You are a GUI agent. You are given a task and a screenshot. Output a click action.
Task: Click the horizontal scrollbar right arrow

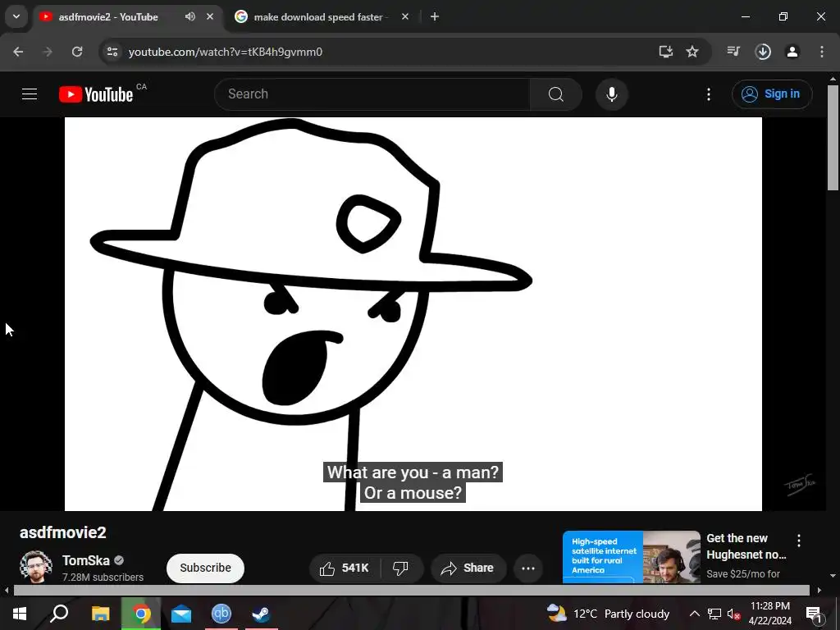point(819,591)
